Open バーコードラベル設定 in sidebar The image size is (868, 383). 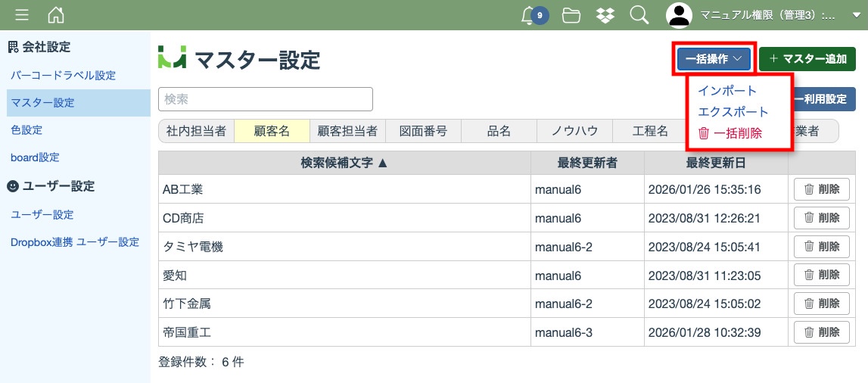[63, 76]
